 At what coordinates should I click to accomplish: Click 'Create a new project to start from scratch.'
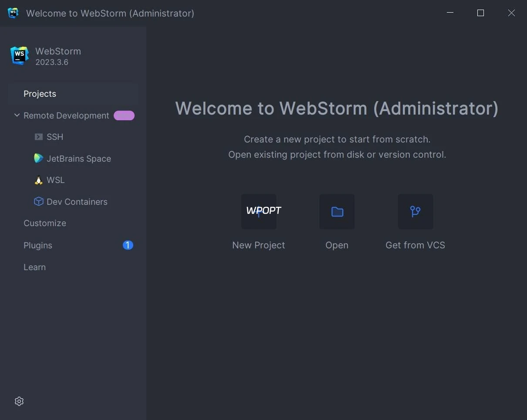(337, 139)
